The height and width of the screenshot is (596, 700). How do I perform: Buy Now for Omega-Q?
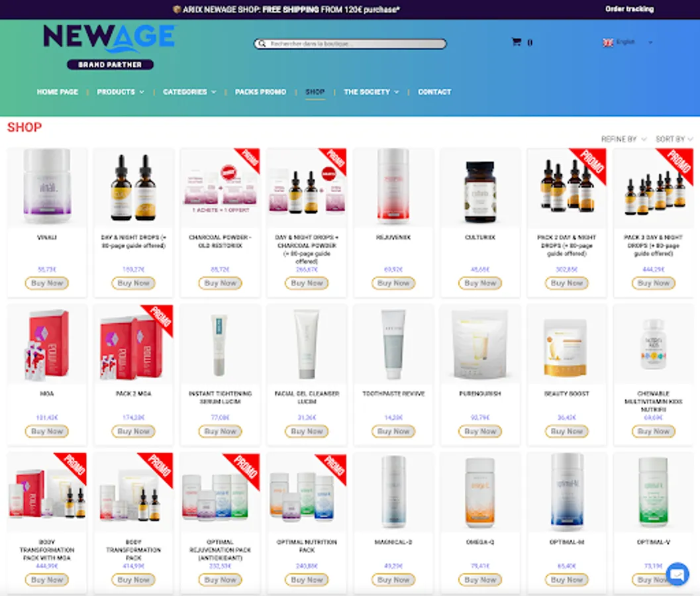[x=480, y=579]
